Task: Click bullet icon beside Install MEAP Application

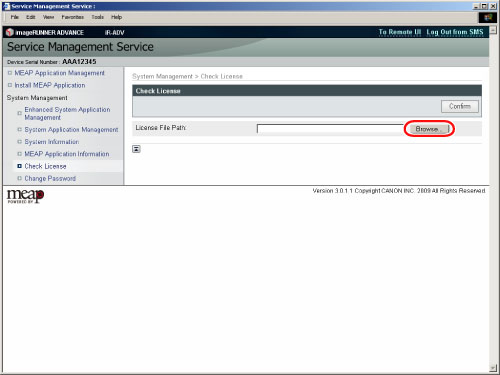Action: point(10,85)
